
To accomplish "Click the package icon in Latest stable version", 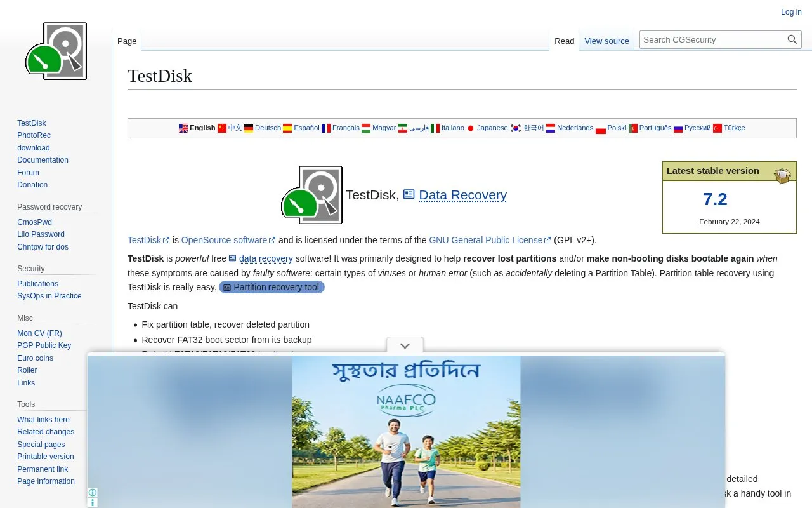I will 782,175.
